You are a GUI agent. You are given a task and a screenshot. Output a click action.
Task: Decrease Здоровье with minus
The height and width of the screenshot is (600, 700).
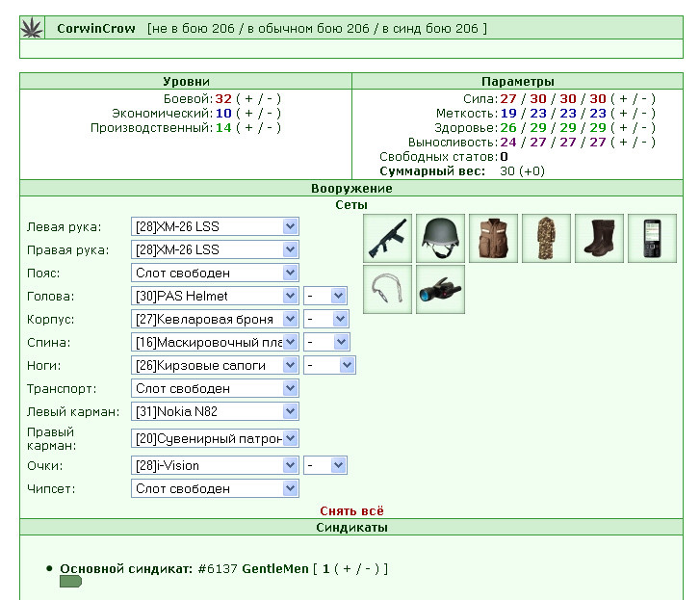[x=643, y=128]
